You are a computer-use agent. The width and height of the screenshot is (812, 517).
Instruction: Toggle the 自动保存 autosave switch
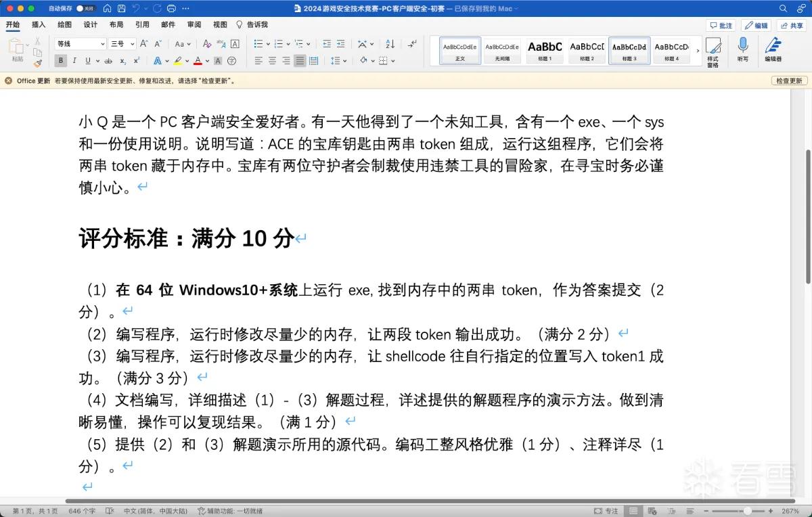85,8
